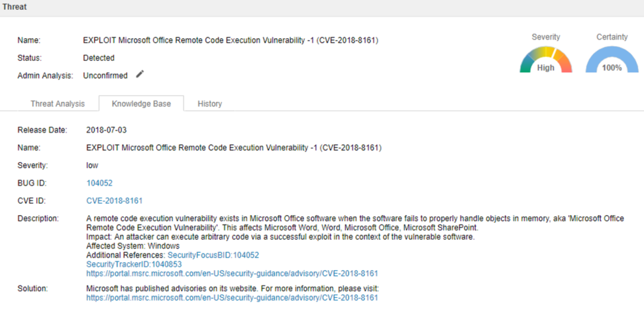
Task: Open the SecurityTrackerID:1040853 link
Action: pos(134,265)
